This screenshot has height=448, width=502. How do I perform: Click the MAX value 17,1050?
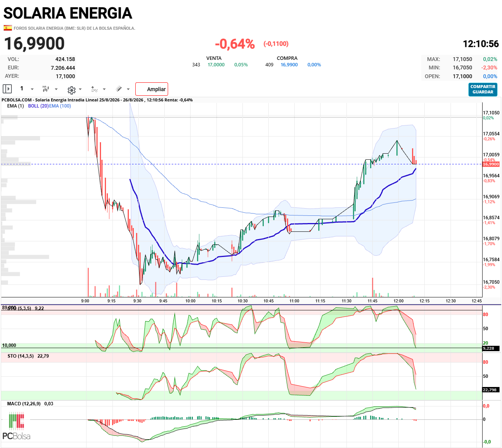tap(462, 59)
